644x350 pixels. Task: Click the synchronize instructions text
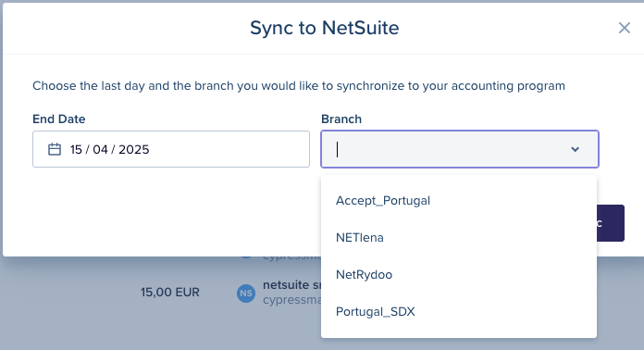299,86
